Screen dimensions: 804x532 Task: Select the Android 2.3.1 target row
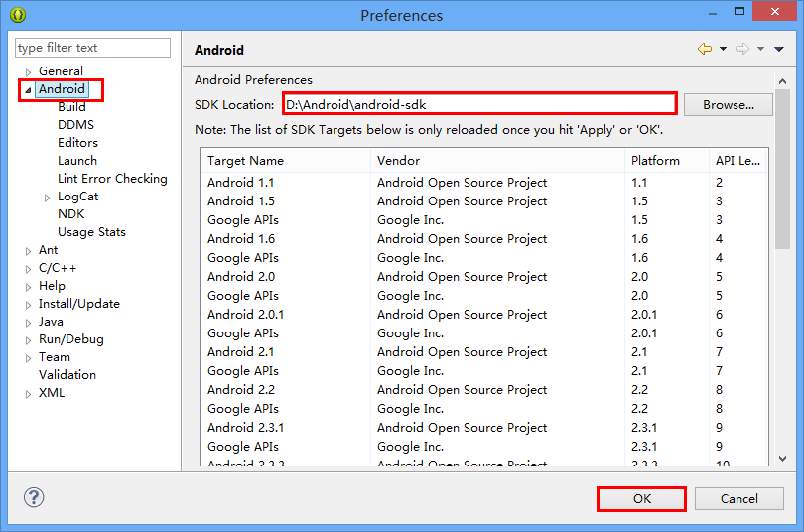click(484, 428)
